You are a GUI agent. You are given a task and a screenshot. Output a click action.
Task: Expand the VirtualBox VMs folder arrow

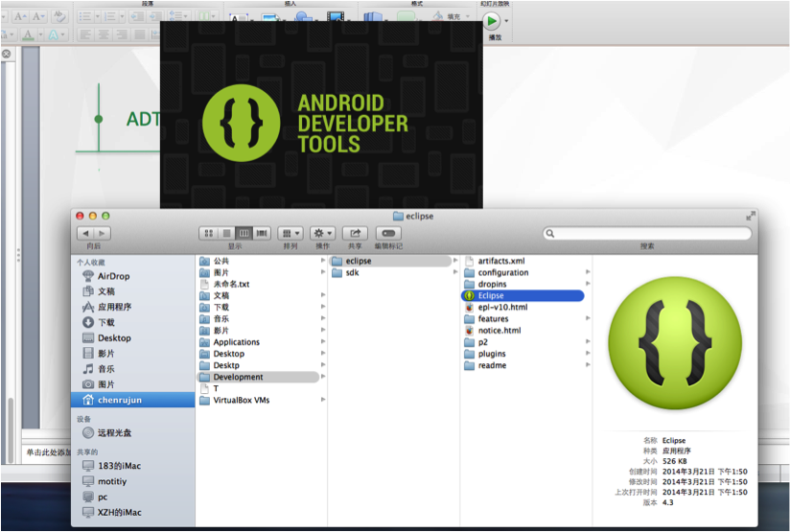coord(323,400)
